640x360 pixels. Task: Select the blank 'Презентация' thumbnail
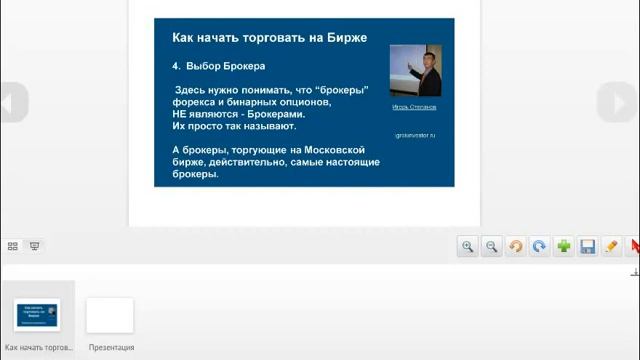coord(110,315)
